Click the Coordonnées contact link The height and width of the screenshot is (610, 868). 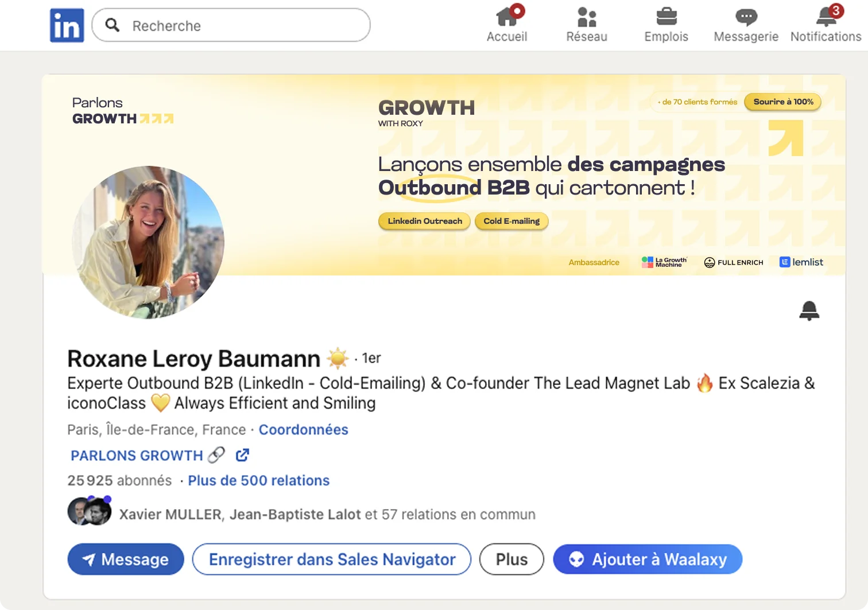(303, 430)
